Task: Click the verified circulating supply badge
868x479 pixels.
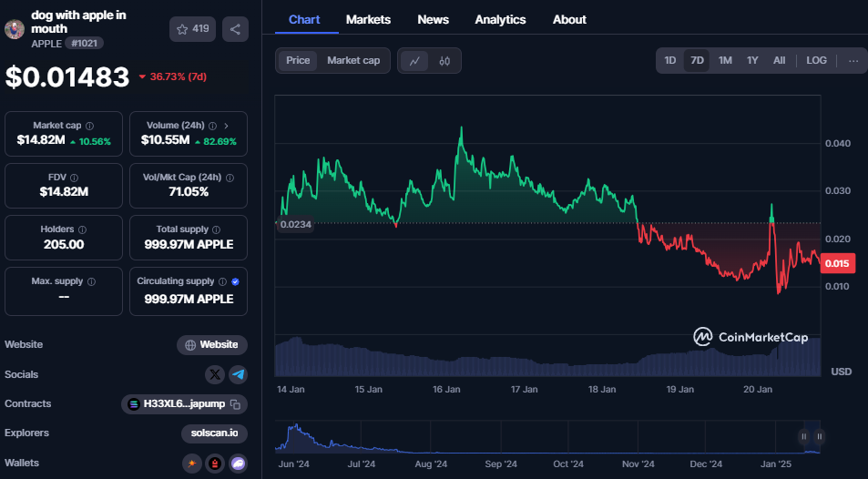Action: (x=235, y=281)
